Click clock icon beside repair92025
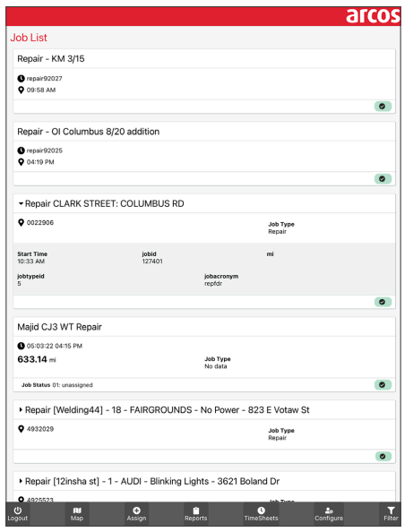Screen dimensions: 413x532 21,150
